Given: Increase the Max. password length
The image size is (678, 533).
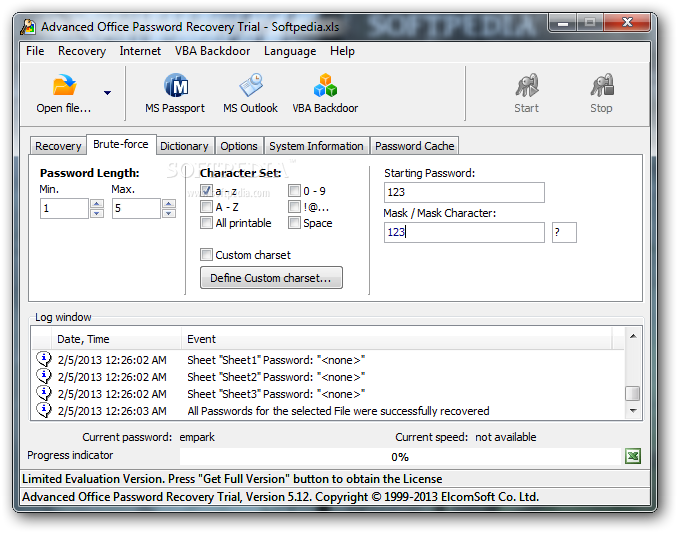Looking at the screenshot, I should pyautogui.click(x=169, y=203).
